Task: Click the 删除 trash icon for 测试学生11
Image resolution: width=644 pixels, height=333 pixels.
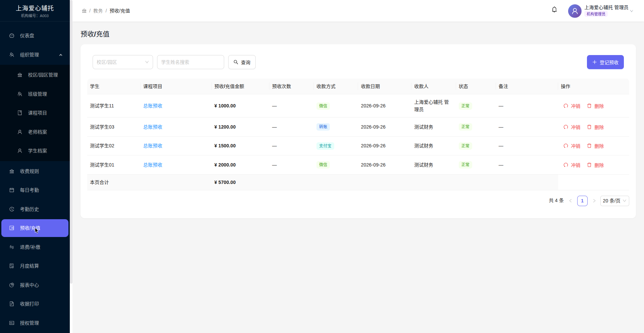Action: point(589,106)
